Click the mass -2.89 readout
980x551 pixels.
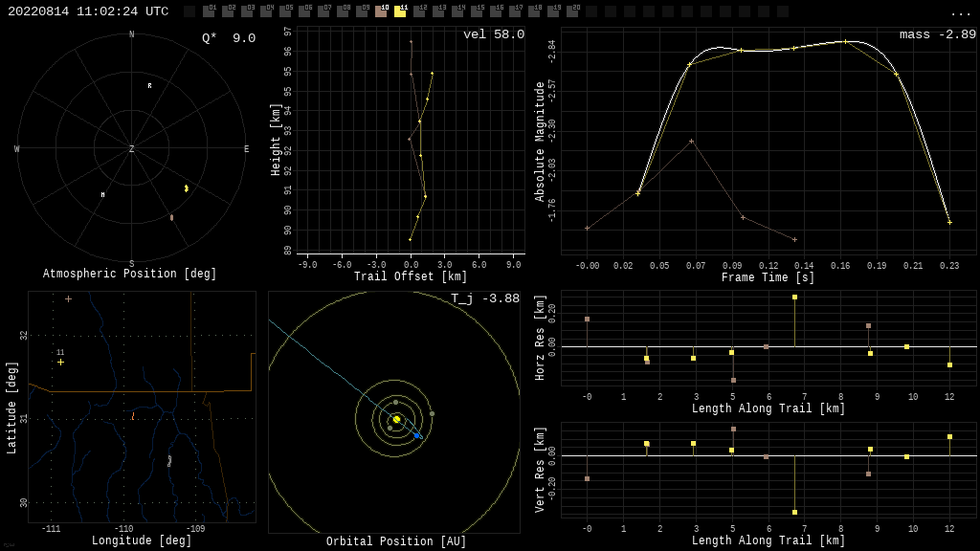(938, 34)
